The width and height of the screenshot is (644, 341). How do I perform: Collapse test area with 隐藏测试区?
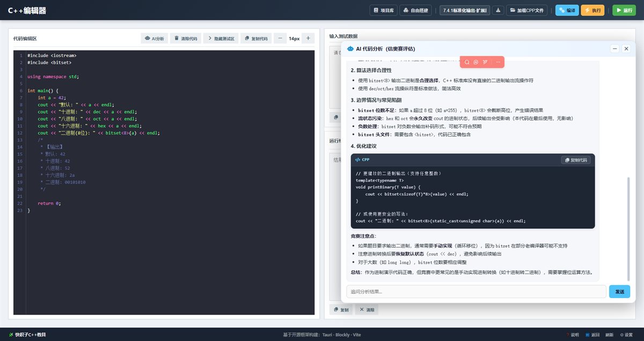(x=221, y=39)
